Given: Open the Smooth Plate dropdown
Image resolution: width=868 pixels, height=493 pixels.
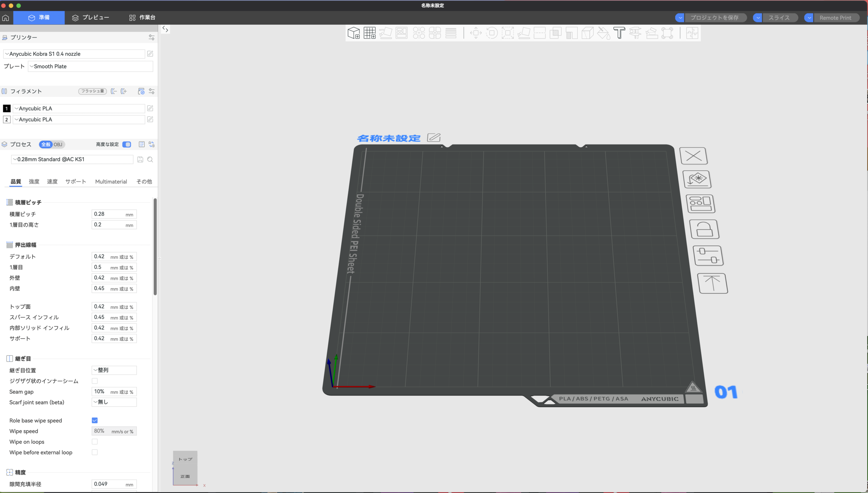Looking at the screenshot, I should tap(90, 66).
